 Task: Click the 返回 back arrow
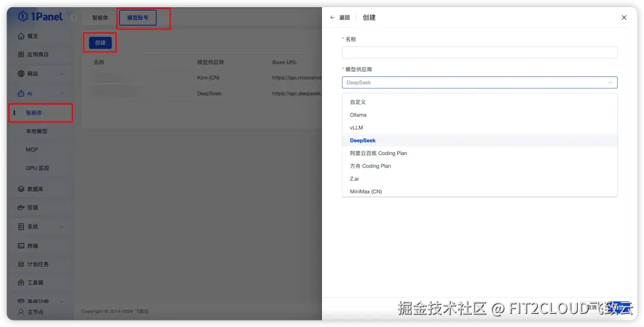point(332,18)
